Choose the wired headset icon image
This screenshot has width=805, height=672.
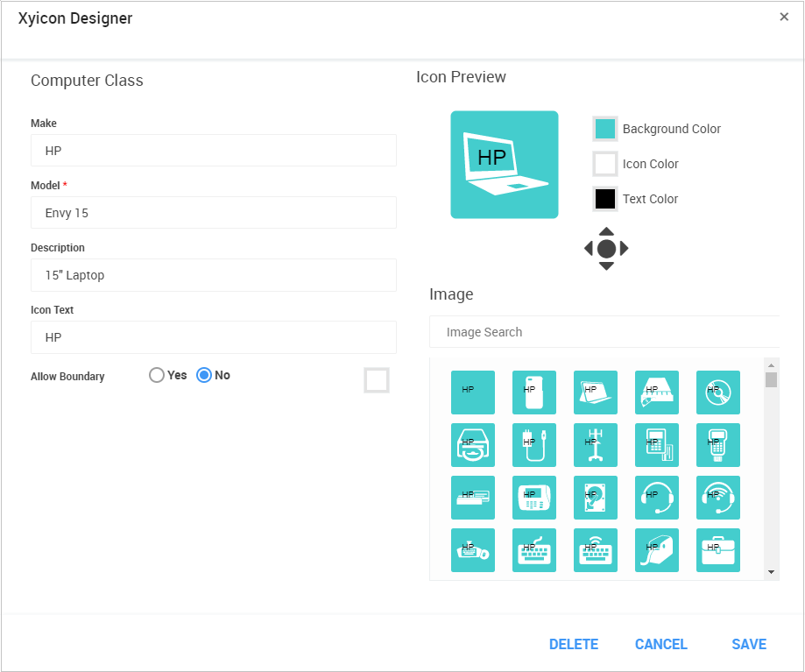point(657,498)
